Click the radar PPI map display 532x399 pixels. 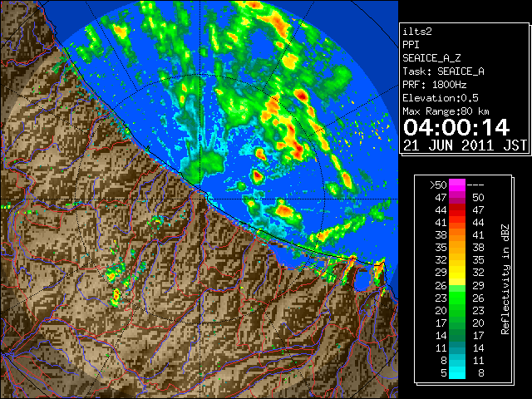coord(199,199)
